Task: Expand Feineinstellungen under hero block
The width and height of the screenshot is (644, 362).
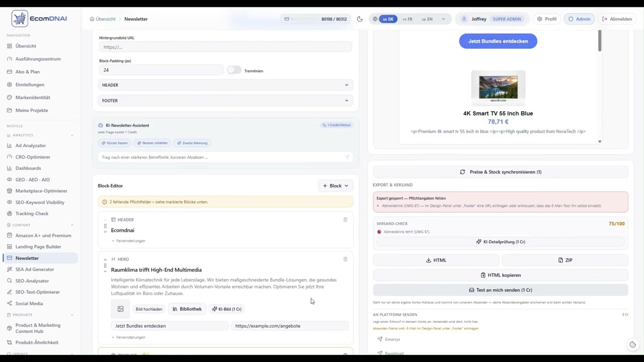Action: (128, 337)
